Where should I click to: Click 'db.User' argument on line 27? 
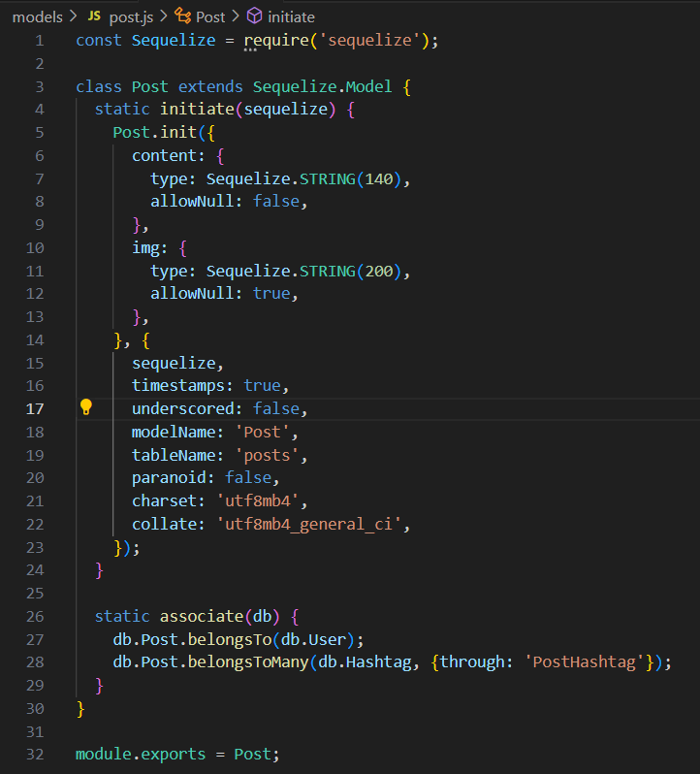tap(314, 640)
